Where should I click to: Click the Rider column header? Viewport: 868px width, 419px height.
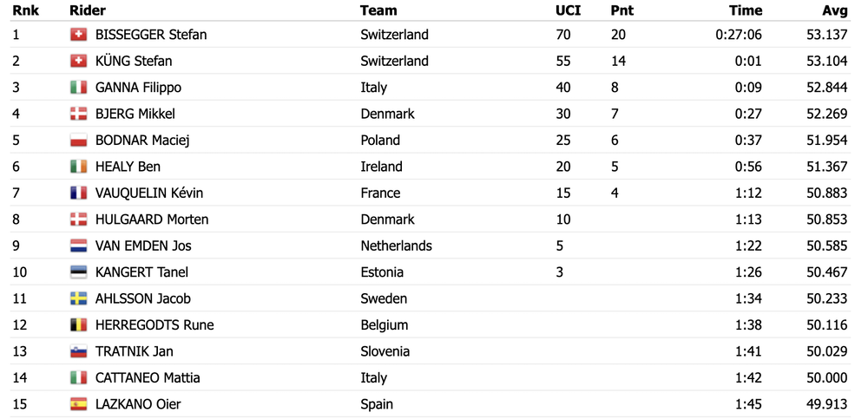(88, 10)
